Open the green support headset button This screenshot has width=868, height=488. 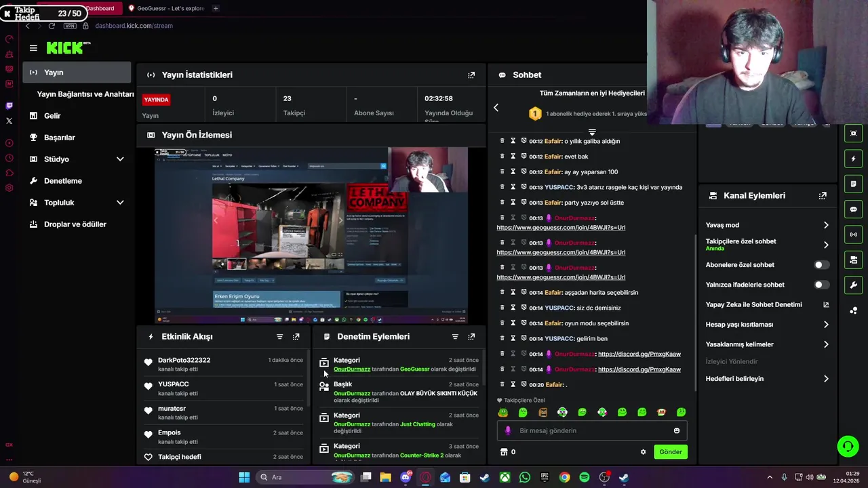tap(848, 446)
